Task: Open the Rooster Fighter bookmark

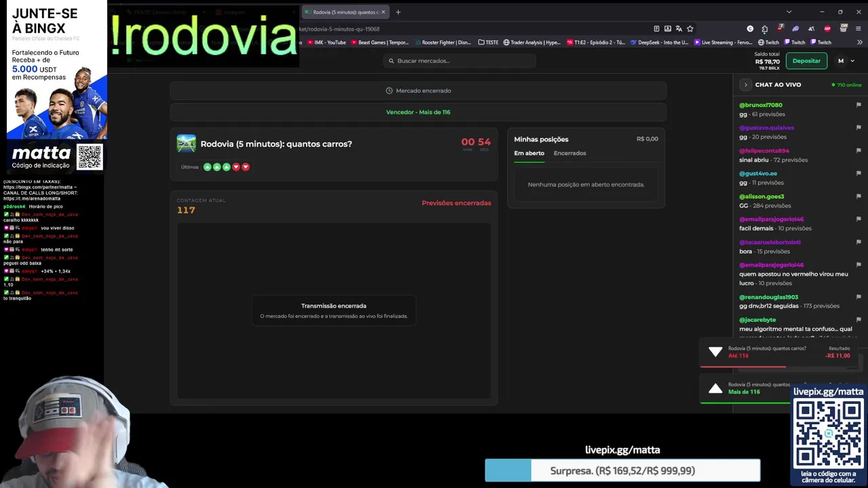Action: 442,42
